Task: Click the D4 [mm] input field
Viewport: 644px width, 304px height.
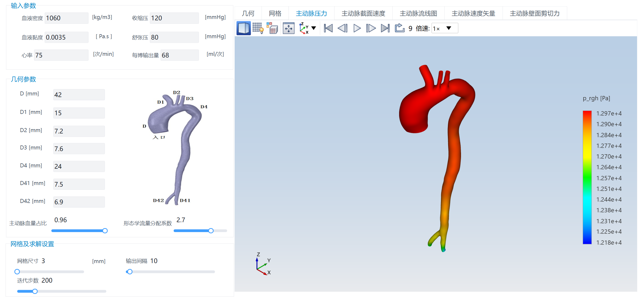Action: 79,166
